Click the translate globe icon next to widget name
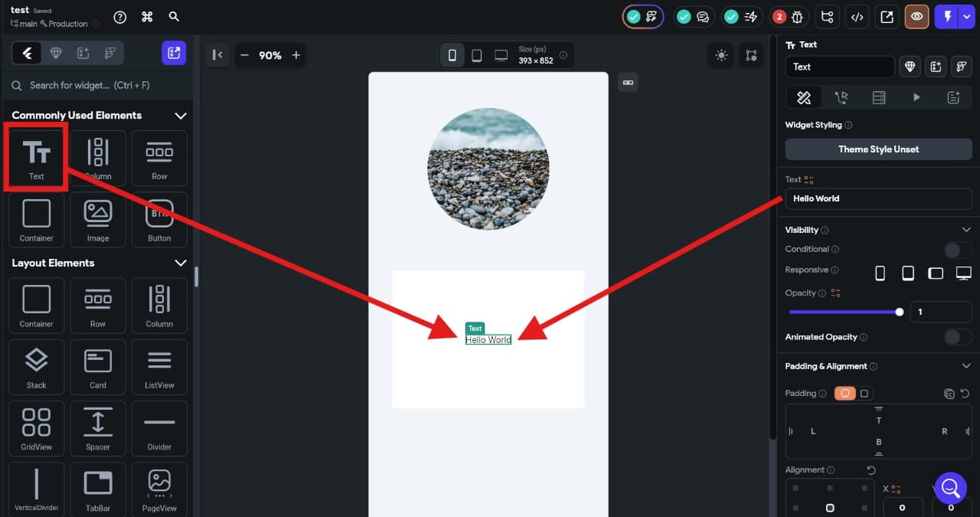The width and height of the screenshot is (980, 517). (910, 67)
